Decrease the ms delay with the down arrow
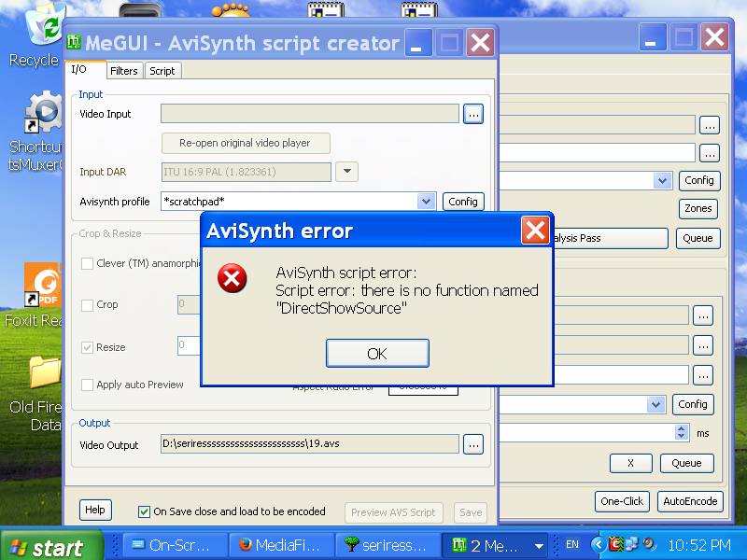Screen dimensions: 747x560 682,436
